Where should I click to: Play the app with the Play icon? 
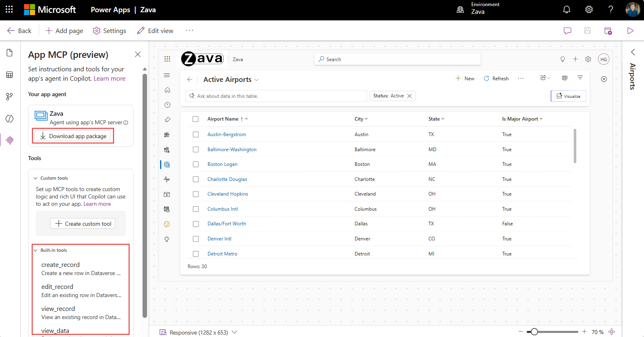(x=630, y=31)
